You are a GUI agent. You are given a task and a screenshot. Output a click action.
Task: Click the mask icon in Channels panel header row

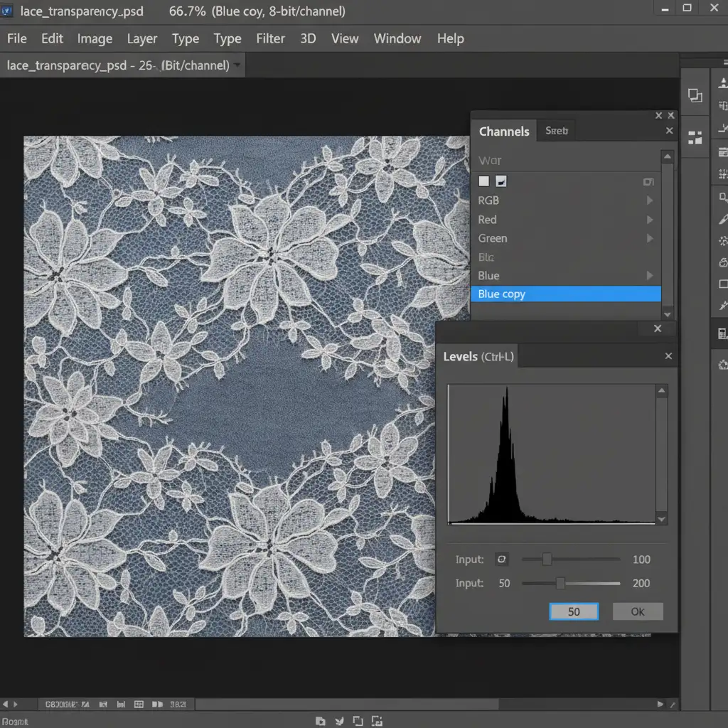pos(647,182)
